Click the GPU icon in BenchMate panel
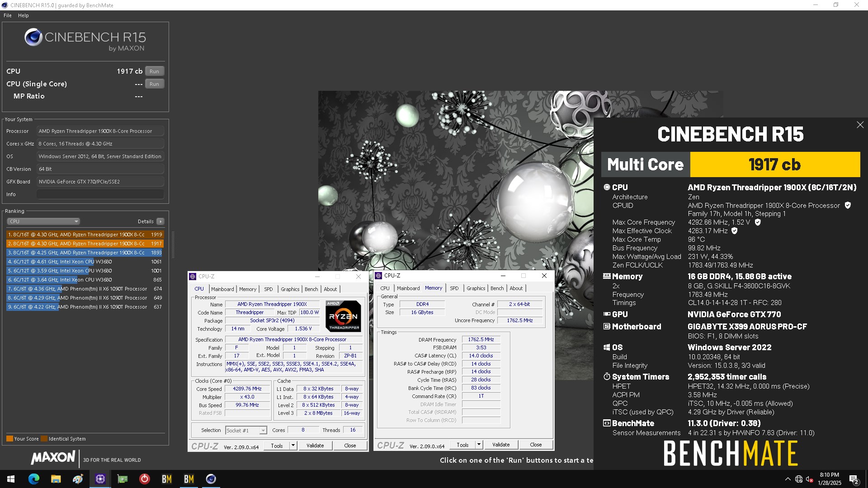Image resolution: width=868 pixels, height=488 pixels. [607, 314]
